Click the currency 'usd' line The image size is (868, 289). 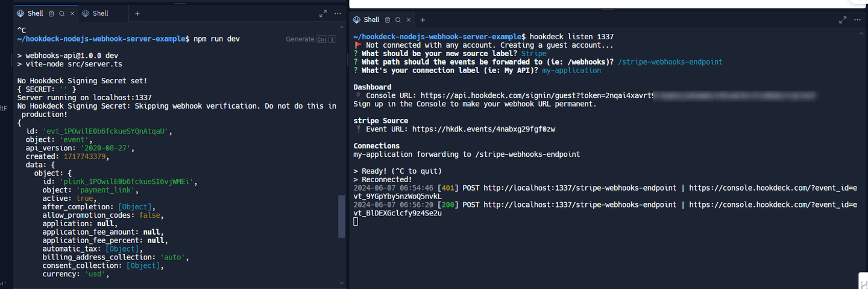tap(76, 275)
